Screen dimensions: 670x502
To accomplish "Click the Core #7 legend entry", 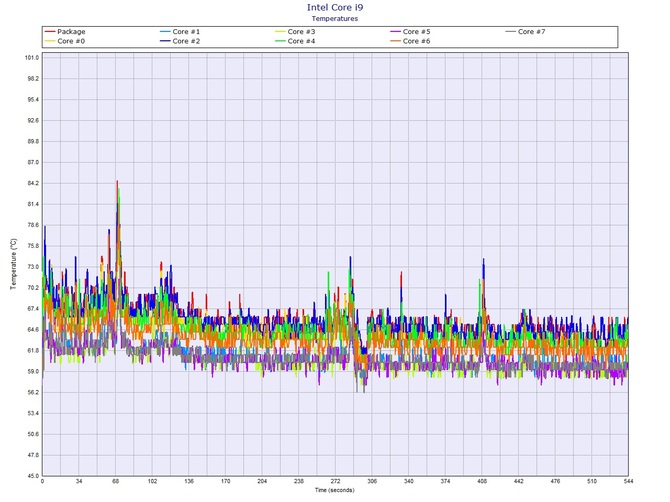I will 525,32.
